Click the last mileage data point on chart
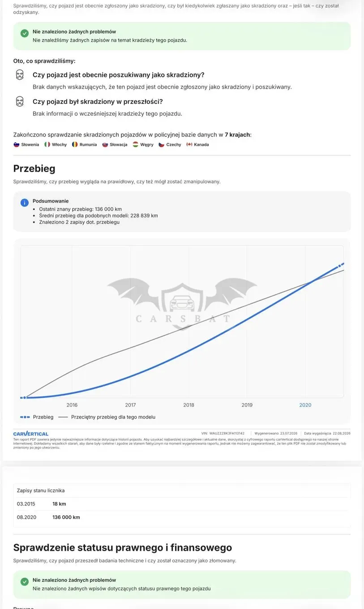The height and width of the screenshot is (609, 364). pos(339,266)
